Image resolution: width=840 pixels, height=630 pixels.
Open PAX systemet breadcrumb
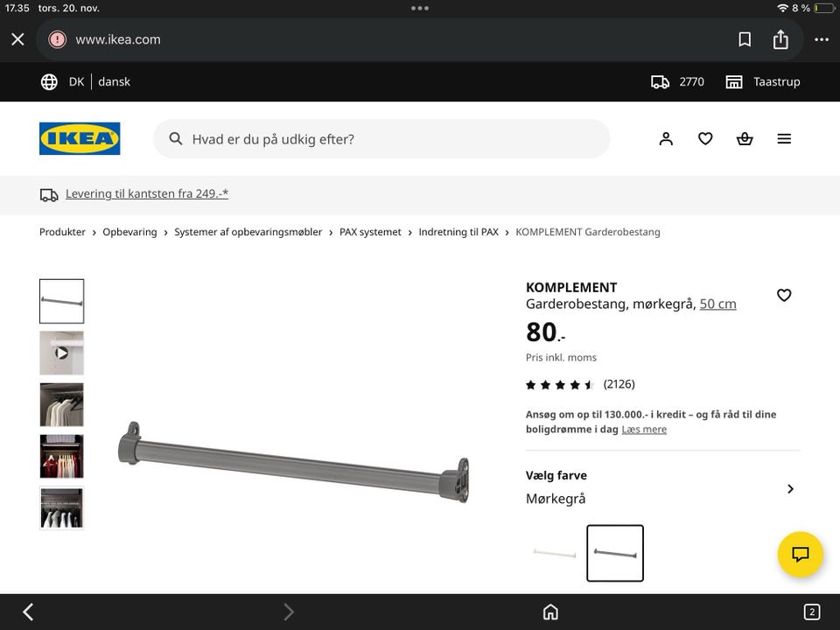tap(370, 232)
